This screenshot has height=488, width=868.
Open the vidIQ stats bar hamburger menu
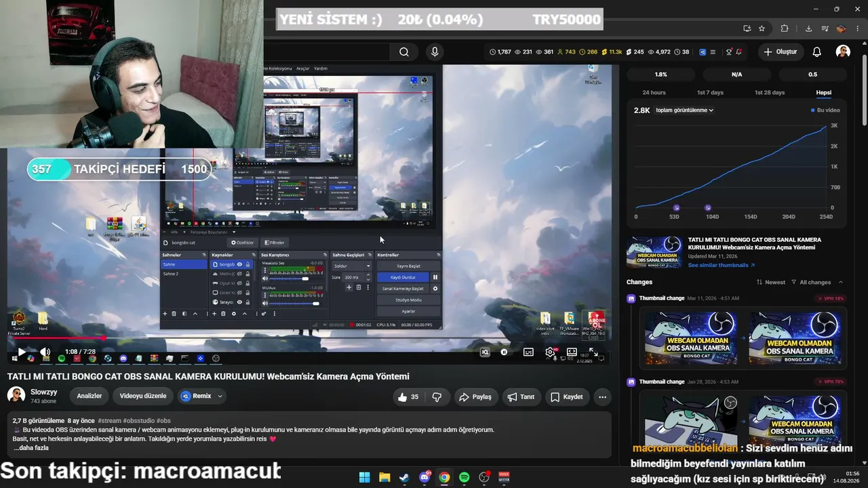click(713, 52)
